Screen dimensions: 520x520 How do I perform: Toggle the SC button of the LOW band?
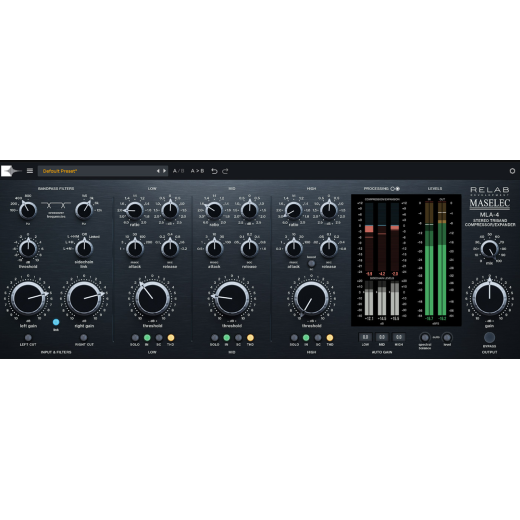[159, 338]
